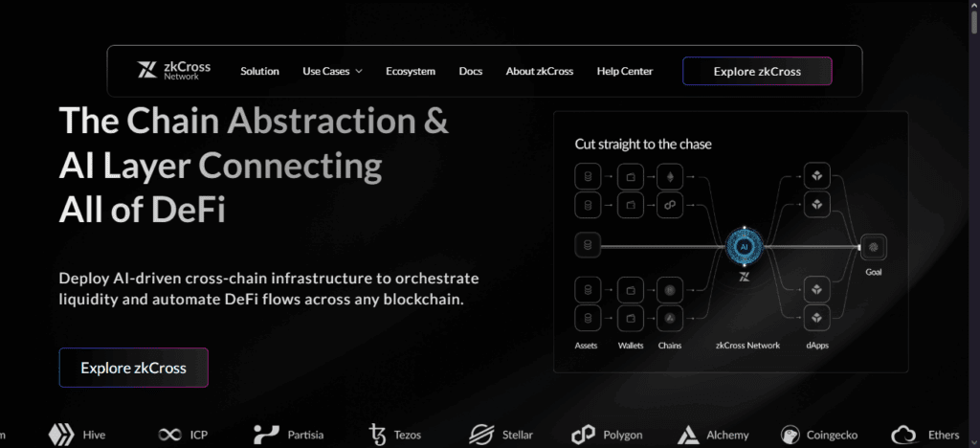Click the Stellar logo icon

482,435
